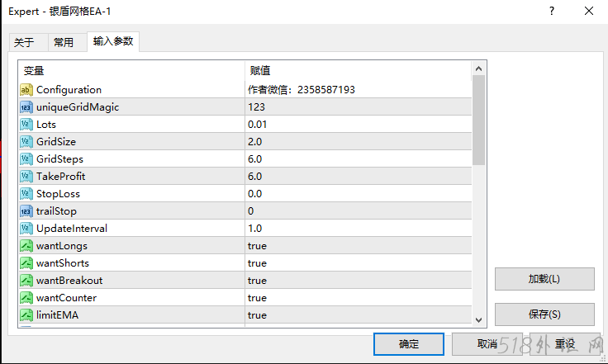Select the limitEMA value true
The image size is (608, 364).
pos(359,315)
